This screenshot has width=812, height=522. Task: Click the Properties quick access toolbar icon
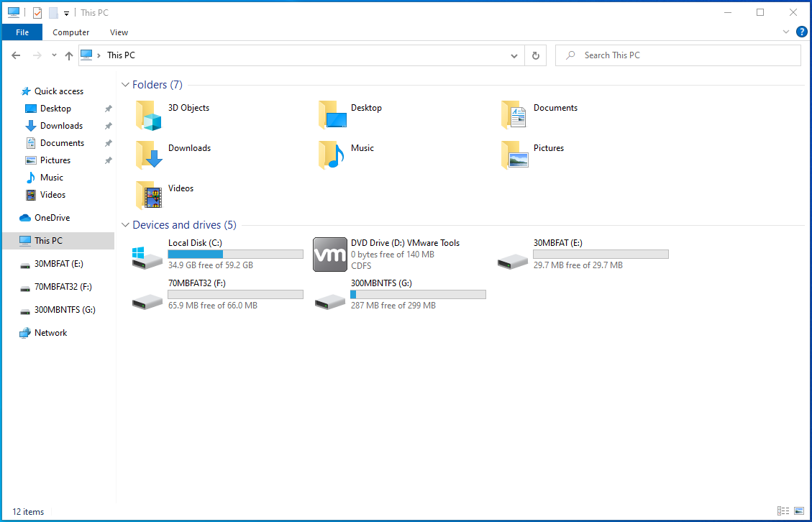point(37,12)
